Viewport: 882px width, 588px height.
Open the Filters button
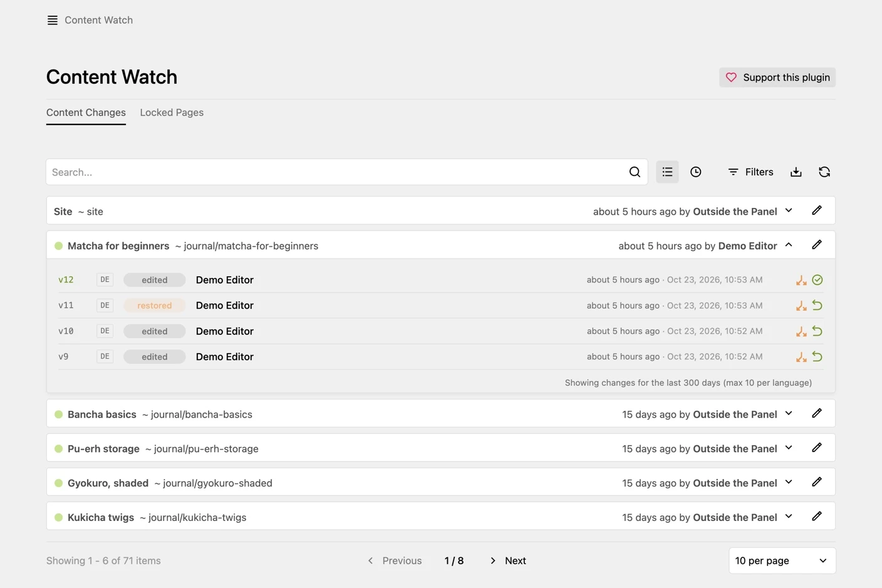(x=750, y=172)
